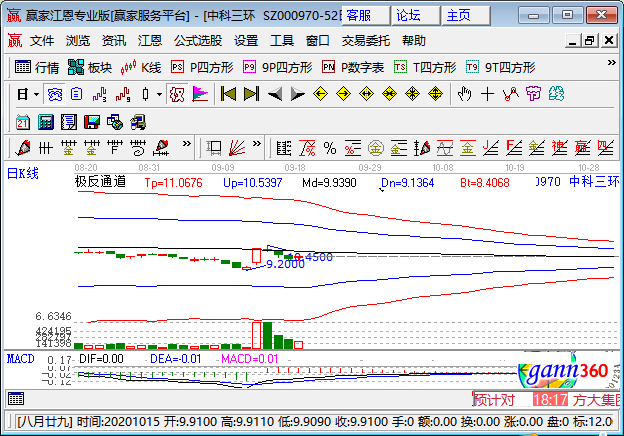
Task: Open the candlestick style dropdown arrow
Action: tap(159, 95)
